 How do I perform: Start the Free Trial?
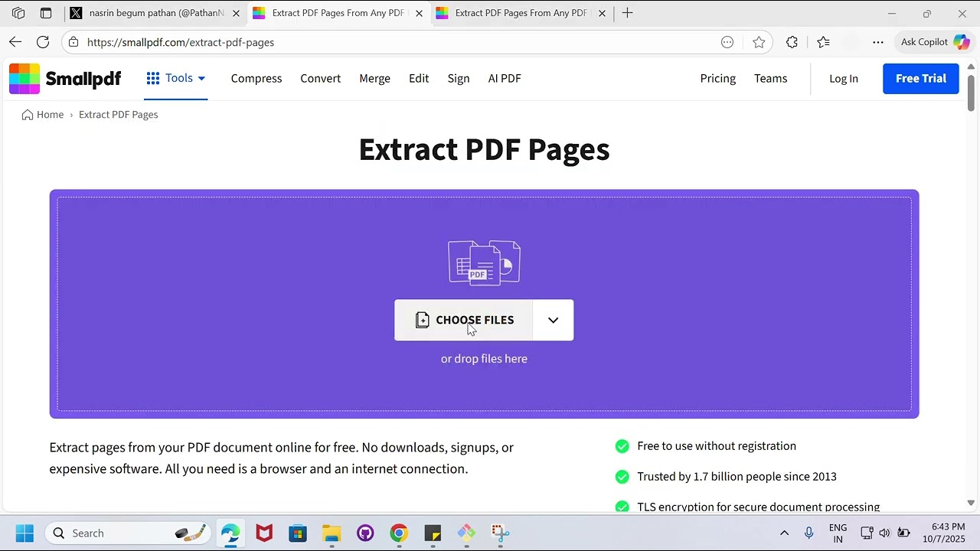920,78
